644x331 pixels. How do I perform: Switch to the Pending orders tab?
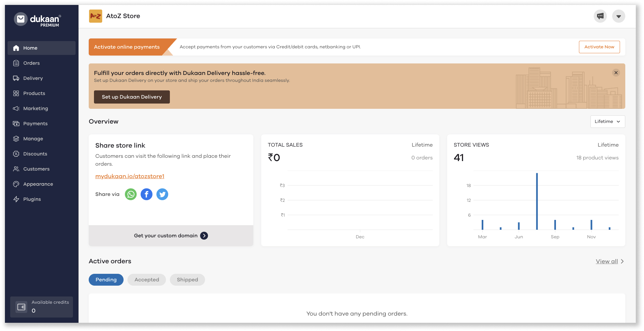(106, 280)
